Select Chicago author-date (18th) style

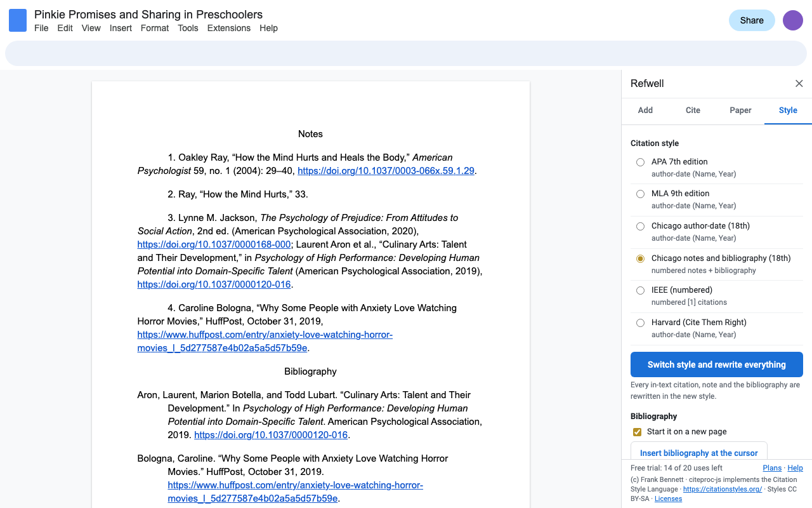coord(640,226)
